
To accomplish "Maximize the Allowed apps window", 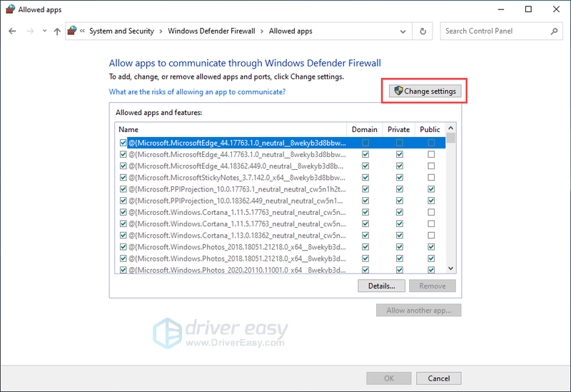I will click(528, 9).
